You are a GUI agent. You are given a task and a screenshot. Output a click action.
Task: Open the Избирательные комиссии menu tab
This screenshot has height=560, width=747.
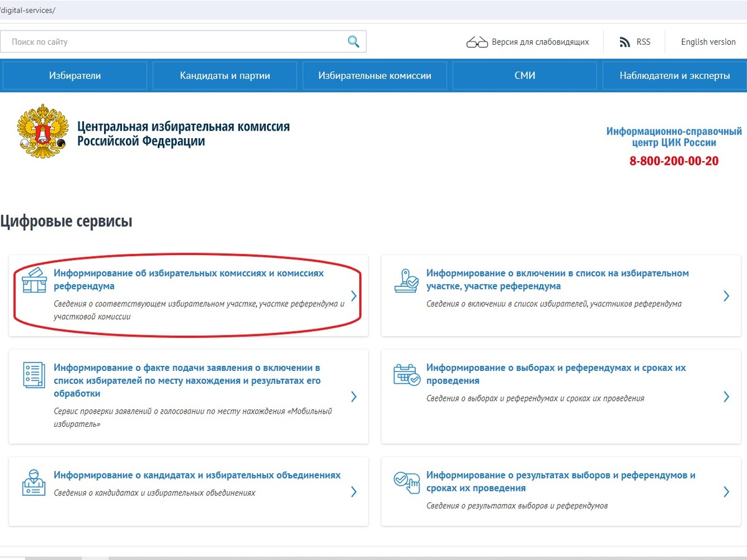click(x=375, y=75)
